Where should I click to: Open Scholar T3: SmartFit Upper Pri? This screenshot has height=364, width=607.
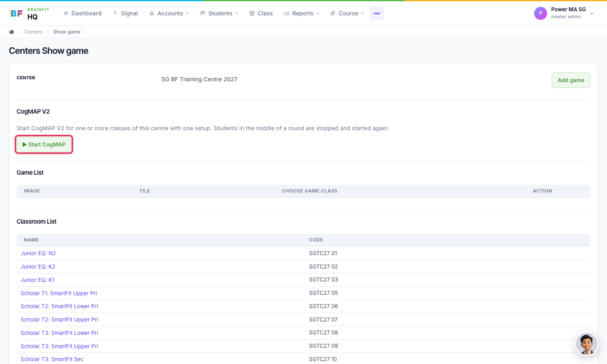(x=59, y=346)
